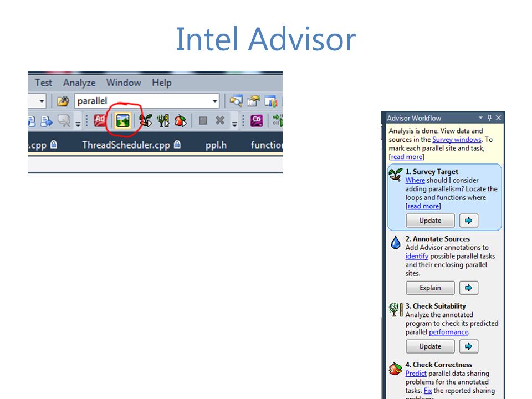
Task: Open toolbar options arrow after speech bubble icon
Action: click(x=78, y=123)
